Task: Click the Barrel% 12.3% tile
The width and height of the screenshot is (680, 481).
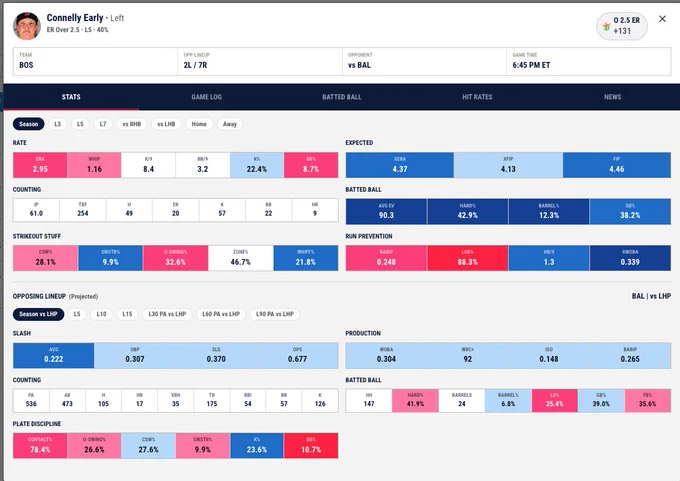Action: pyautogui.click(x=549, y=211)
